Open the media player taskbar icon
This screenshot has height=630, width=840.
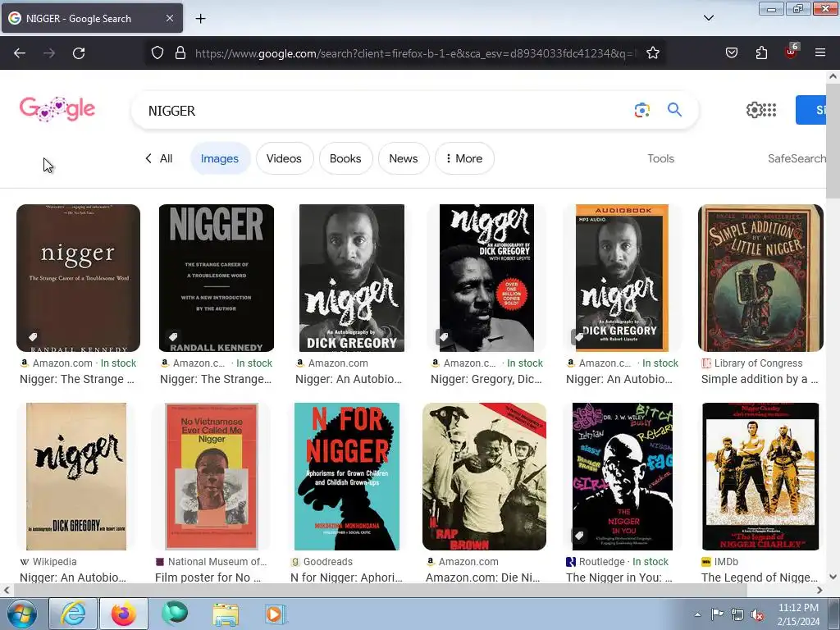pos(275,614)
